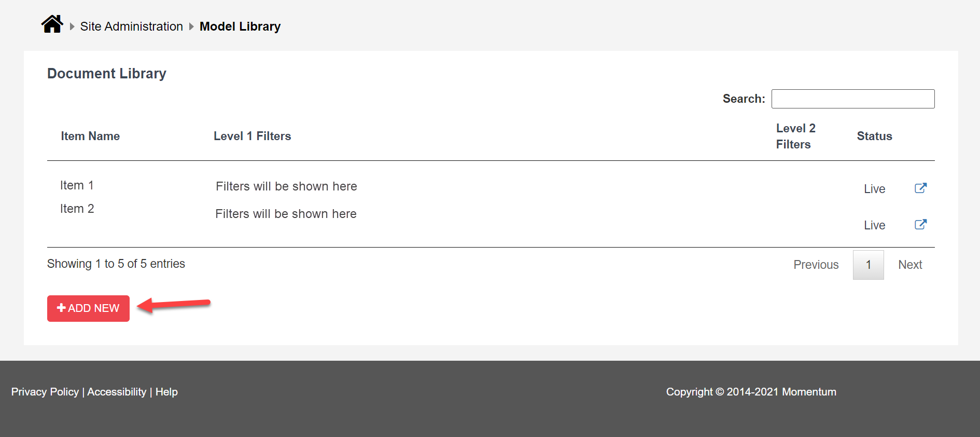Open external link icon for Item 2
980x437 pixels.
coord(920,224)
